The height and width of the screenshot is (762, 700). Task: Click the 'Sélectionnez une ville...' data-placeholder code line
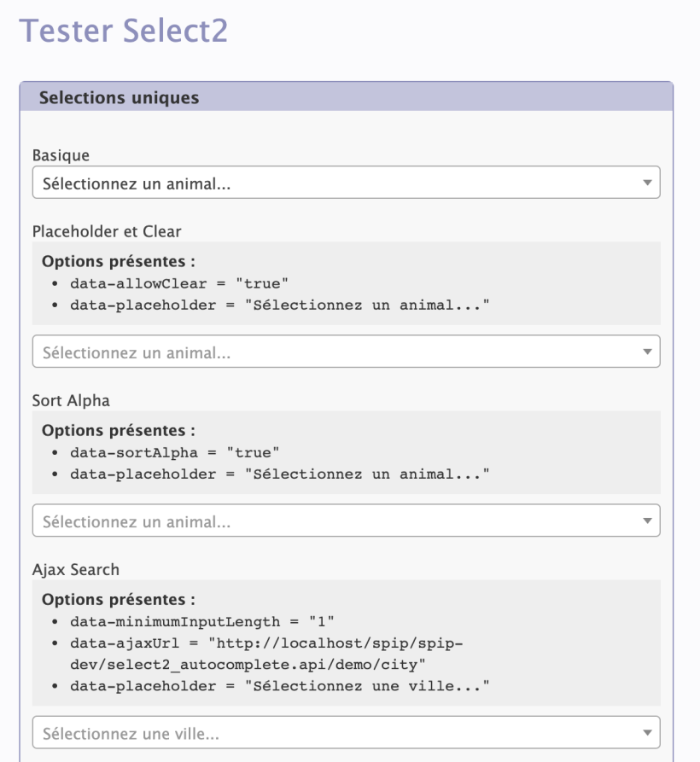pos(280,686)
